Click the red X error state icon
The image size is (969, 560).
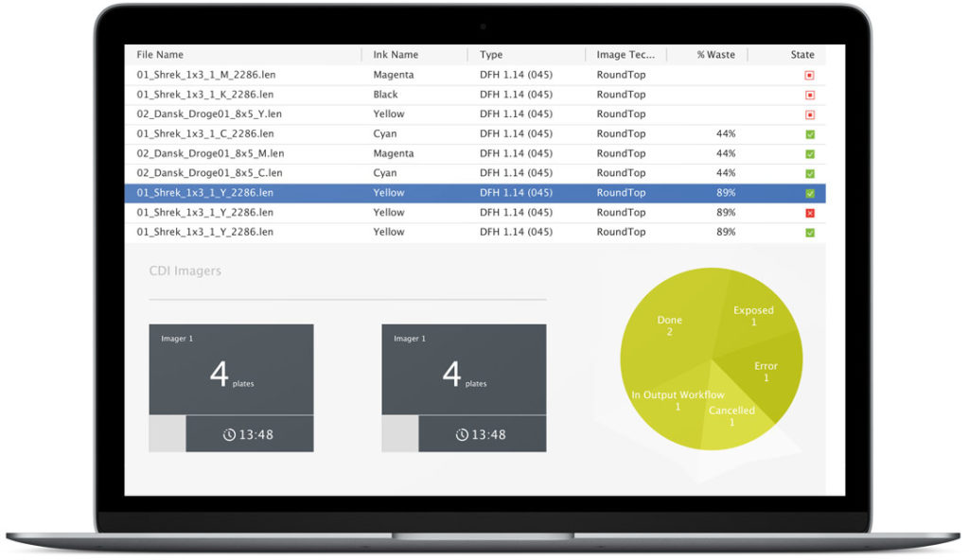coord(810,213)
